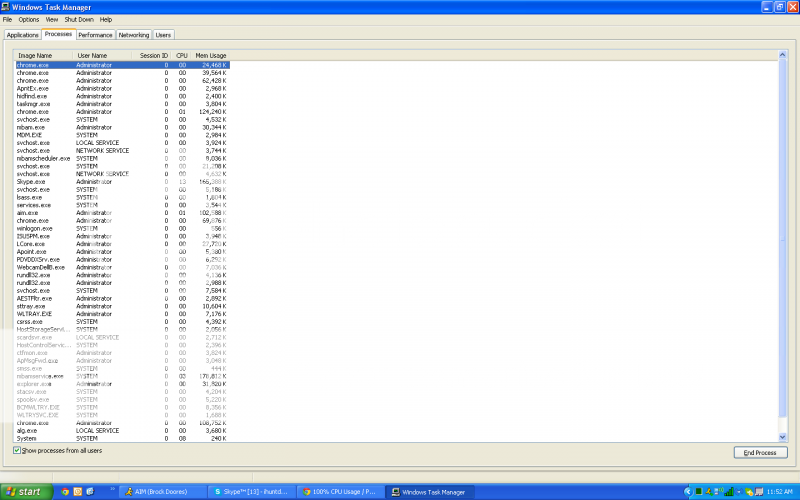Switch to the 100% CPU Usage Chrome taskbar window

pos(340,492)
